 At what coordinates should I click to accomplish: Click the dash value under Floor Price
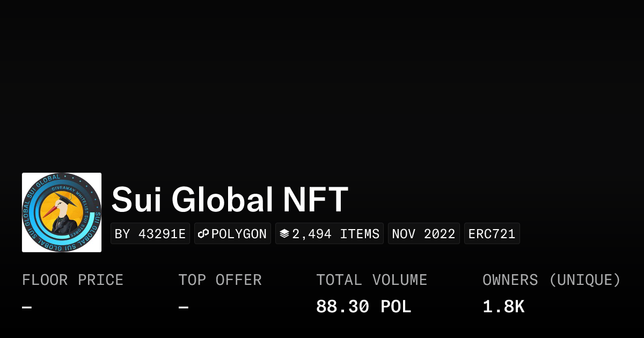click(x=27, y=307)
